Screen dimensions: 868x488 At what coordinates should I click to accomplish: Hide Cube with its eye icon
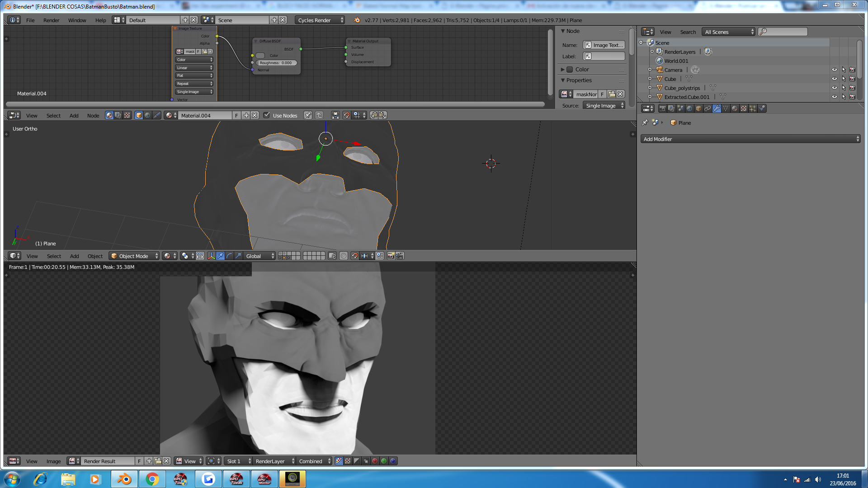pos(835,79)
